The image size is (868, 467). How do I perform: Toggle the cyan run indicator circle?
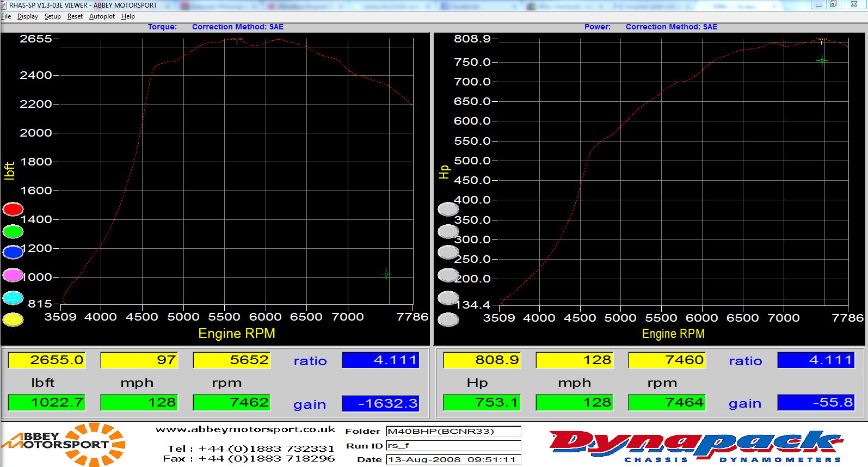point(13,298)
